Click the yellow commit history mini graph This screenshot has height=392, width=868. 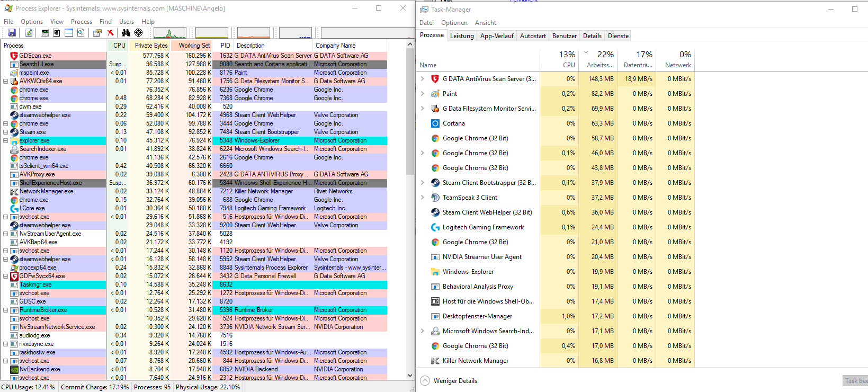[x=212, y=33]
